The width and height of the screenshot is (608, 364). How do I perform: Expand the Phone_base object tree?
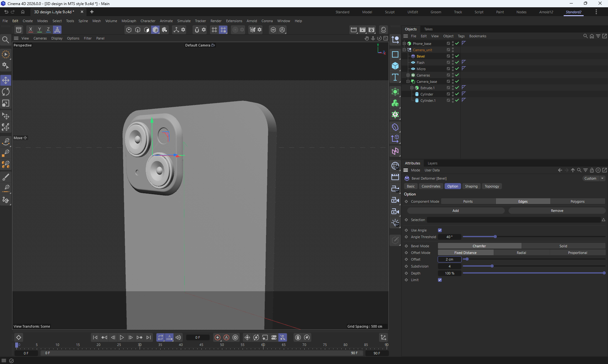(x=404, y=44)
